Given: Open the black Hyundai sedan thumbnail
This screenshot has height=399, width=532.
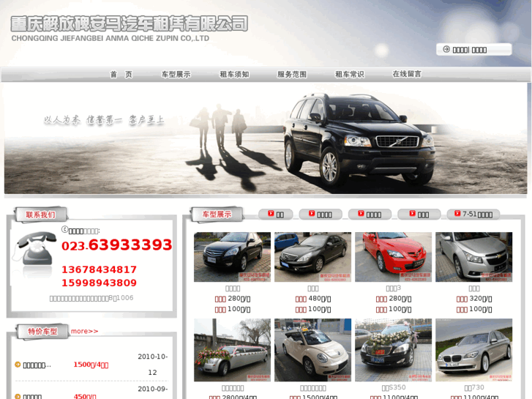Looking at the screenshot, I should [233, 257].
